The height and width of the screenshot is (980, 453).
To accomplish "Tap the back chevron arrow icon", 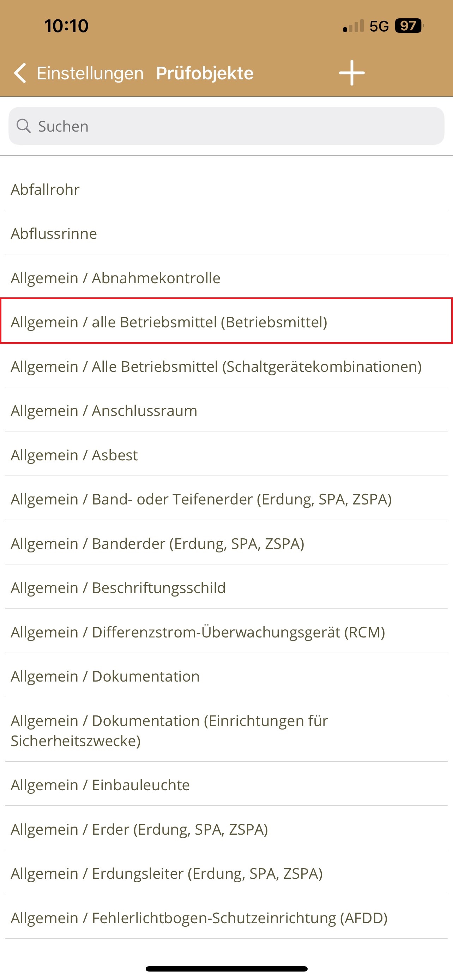I will click(20, 73).
